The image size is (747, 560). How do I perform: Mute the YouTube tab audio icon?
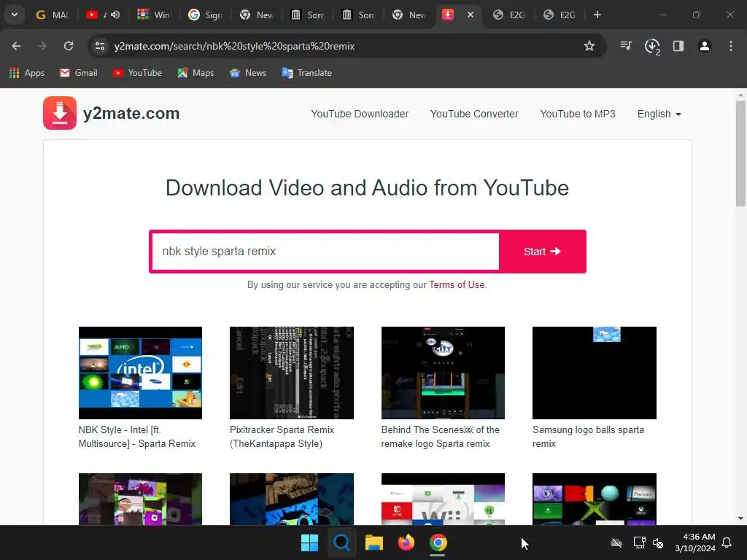click(115, 15)
